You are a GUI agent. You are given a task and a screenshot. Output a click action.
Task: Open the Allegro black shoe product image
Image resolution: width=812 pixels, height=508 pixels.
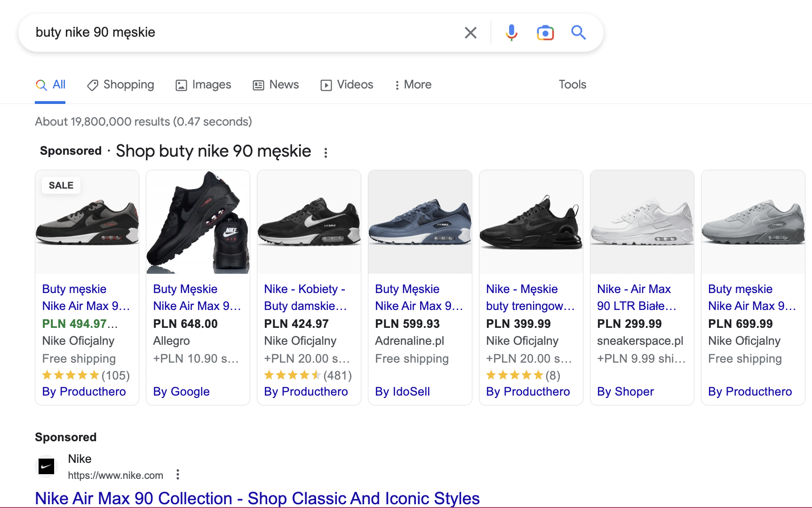(x=198, y=222)
